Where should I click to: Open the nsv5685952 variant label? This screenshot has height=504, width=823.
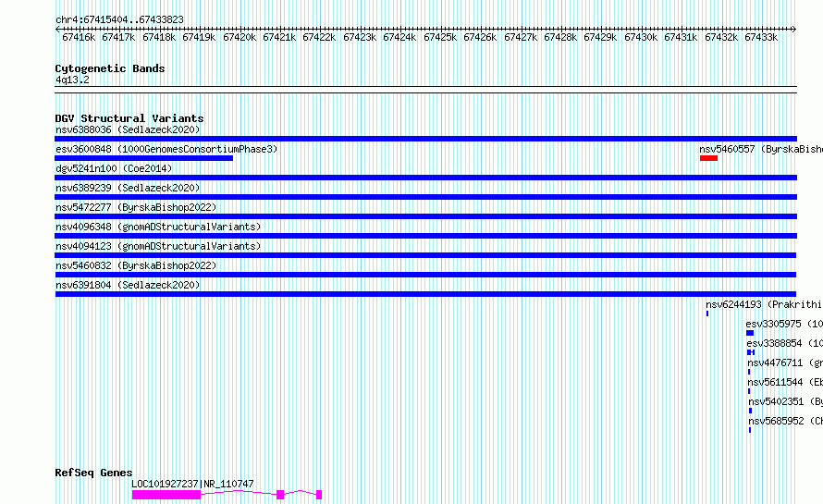(x=786, y=421)
